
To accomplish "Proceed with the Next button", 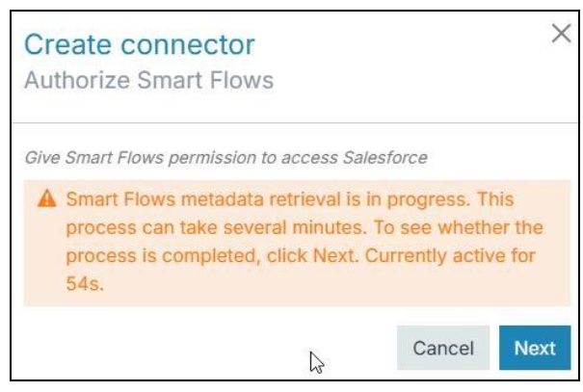I will [534, 348].
